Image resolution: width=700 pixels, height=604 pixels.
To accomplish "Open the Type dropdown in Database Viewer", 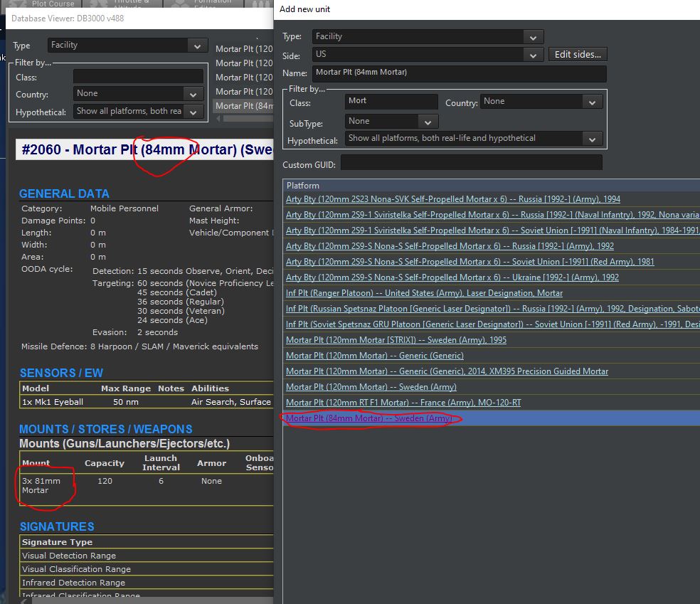I will point(127,45).
